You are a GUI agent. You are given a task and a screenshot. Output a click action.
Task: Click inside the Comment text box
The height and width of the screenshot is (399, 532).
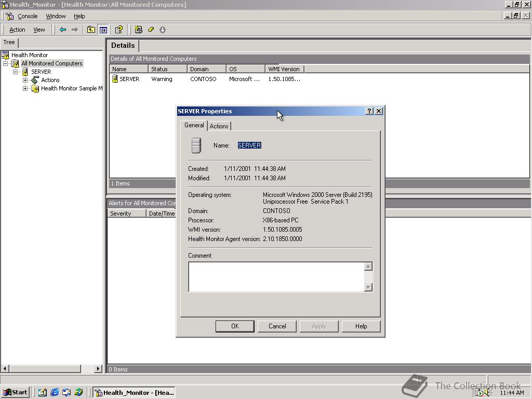tap(276, 277)
